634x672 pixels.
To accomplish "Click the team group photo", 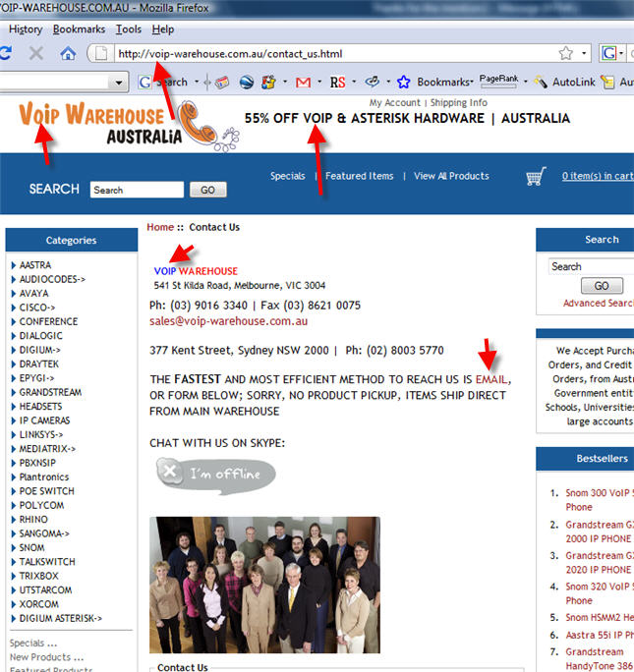I will (264, 585).
